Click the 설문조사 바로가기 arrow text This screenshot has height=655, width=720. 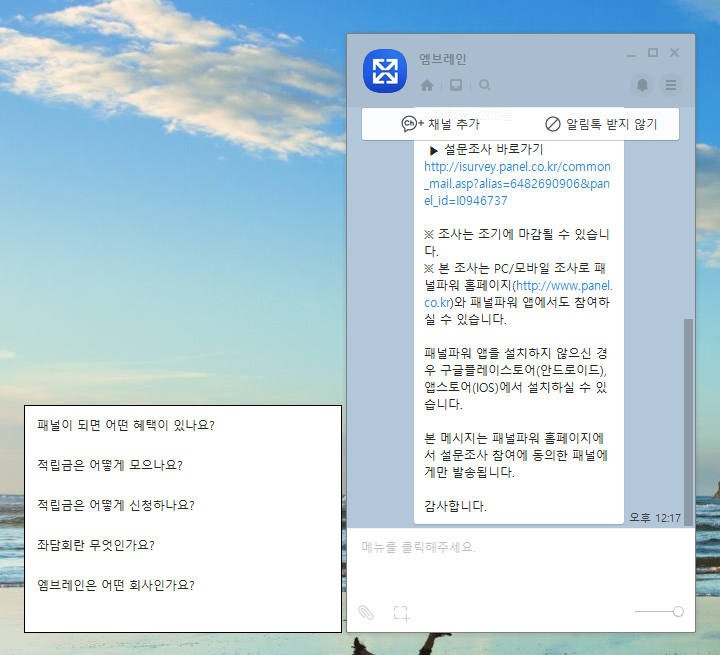tap(486, 149)
